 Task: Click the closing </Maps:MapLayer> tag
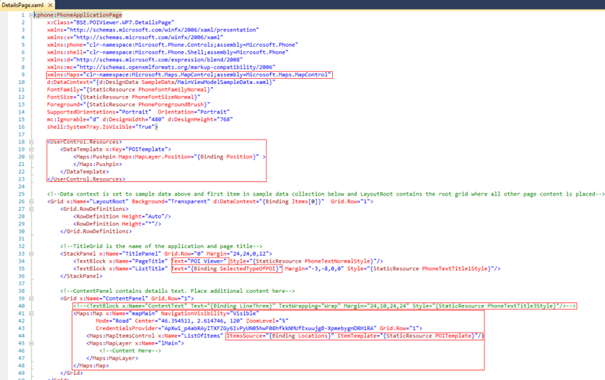[x=112, y=358]
